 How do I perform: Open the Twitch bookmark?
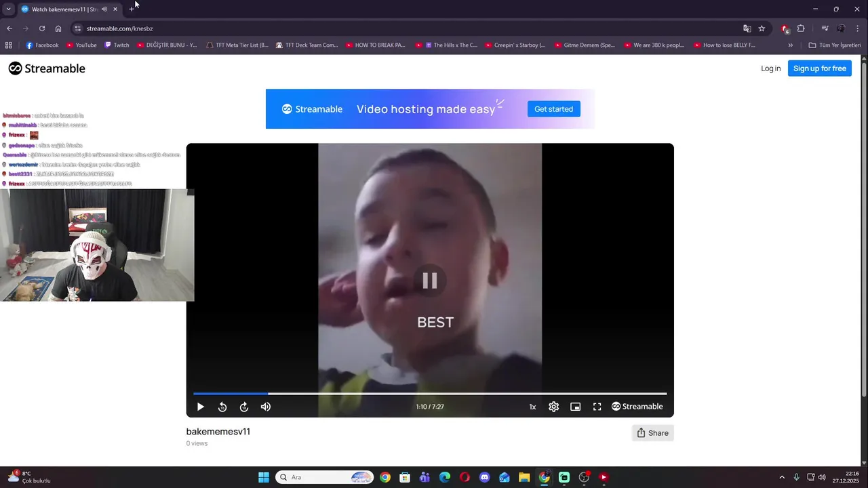pyautogui.click(x=117, y=45)
